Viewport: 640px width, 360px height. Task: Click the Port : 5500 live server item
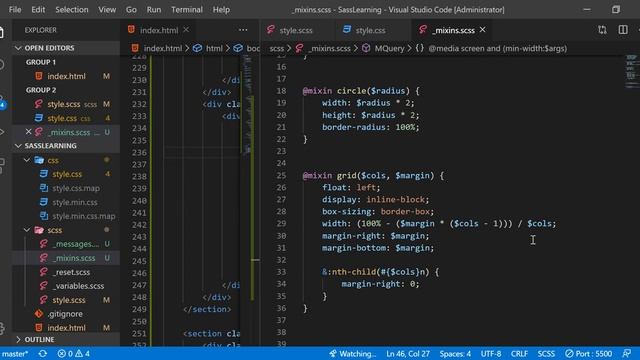(588, 354)
